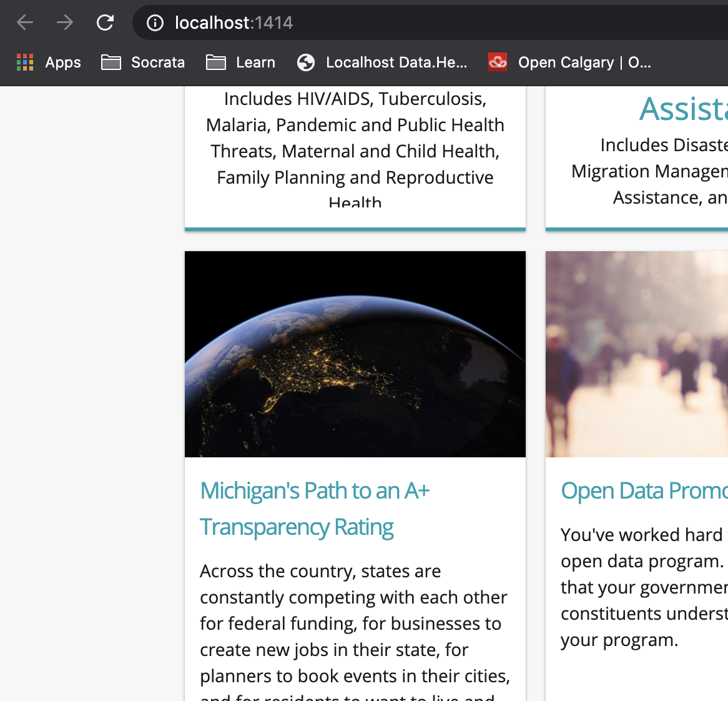The width and height of the screenshot is (728, 701).
Task: Open the Apps bookmark label
Action: click(x=63, y=62)
